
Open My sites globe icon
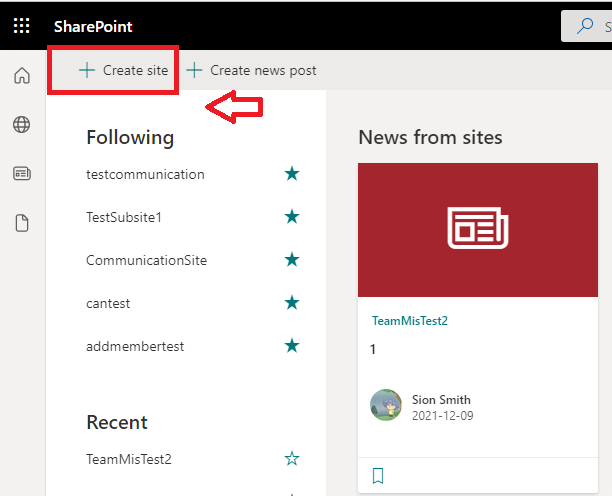click(21, 124)
